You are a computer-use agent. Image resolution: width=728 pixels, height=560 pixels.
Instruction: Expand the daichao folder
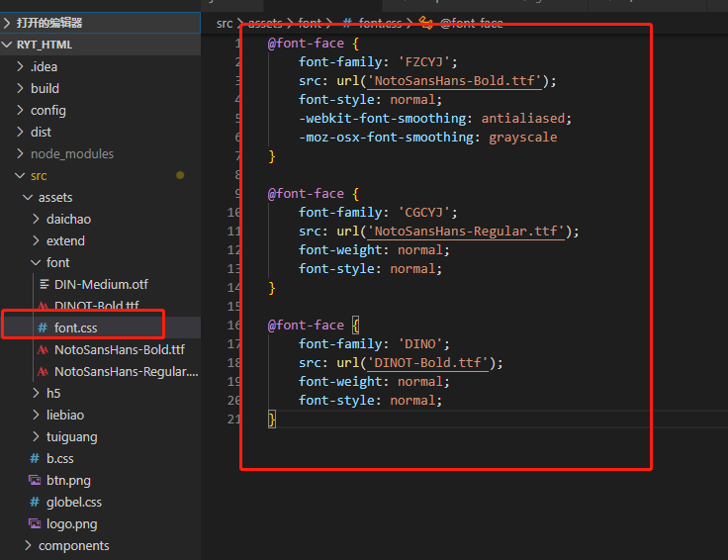37,219
